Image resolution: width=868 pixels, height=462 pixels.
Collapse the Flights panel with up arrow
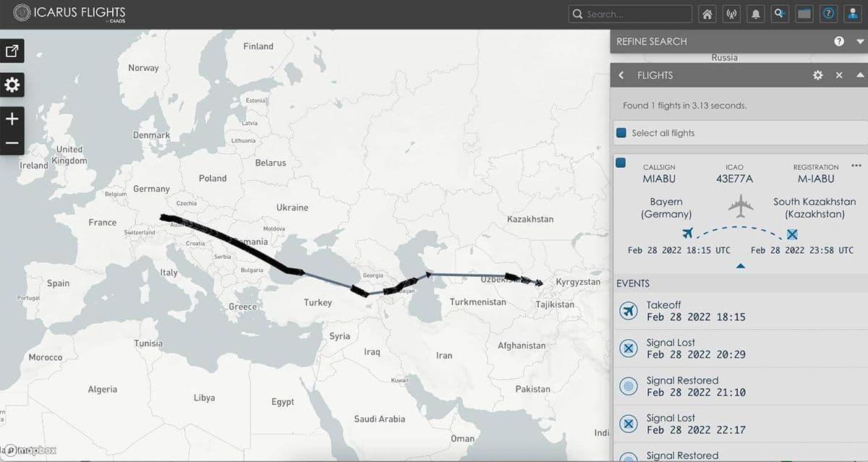(x=859, y=75)
